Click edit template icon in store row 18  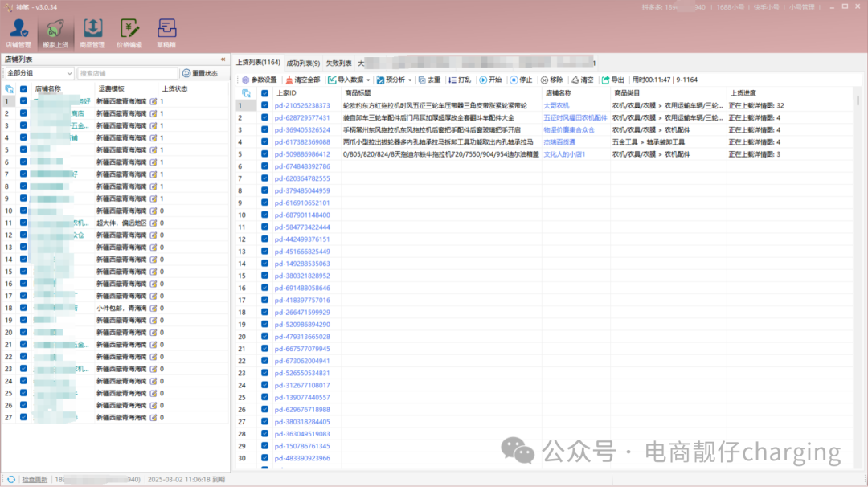154,309
